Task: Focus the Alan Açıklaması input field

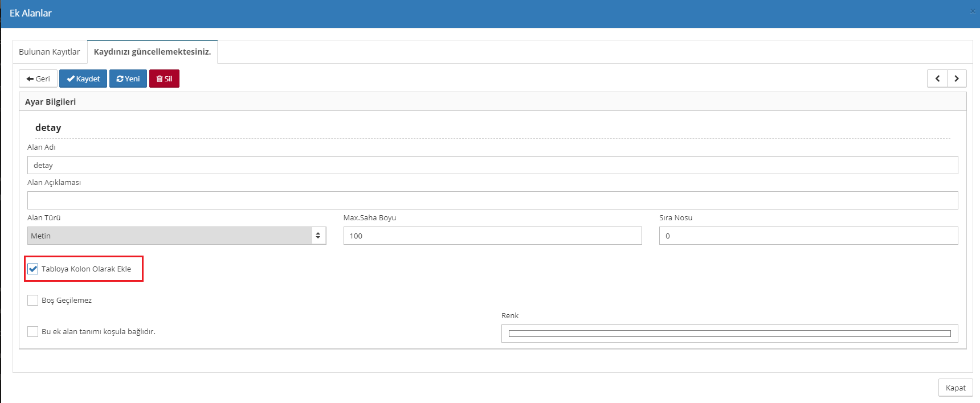Action: tap(492, 200)
